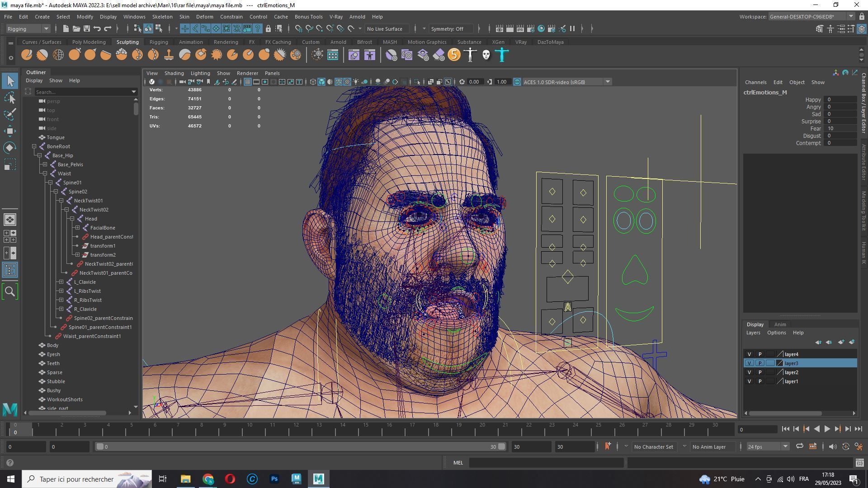Open the Outliner search magnifier icon

point(10,291)
